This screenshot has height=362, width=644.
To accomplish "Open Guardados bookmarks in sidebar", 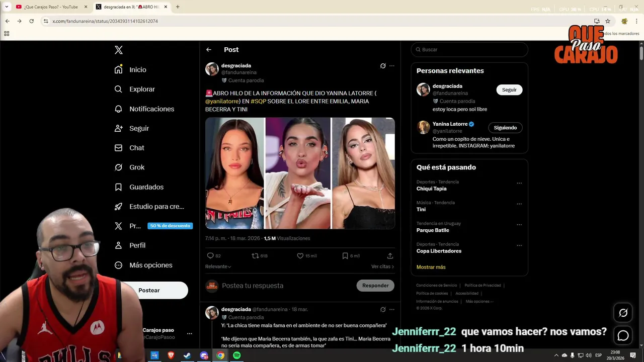I will click(x=139, y=187).
